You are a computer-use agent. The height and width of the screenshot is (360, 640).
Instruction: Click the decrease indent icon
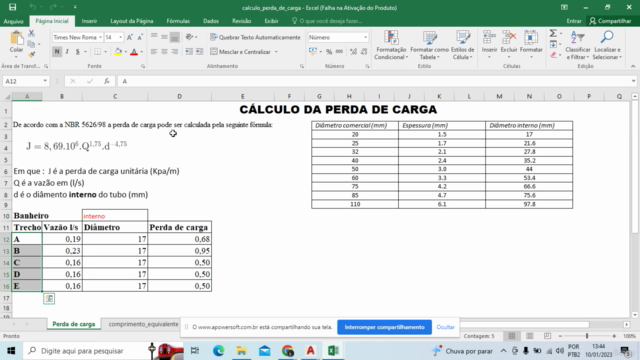[x=189, y=52]
